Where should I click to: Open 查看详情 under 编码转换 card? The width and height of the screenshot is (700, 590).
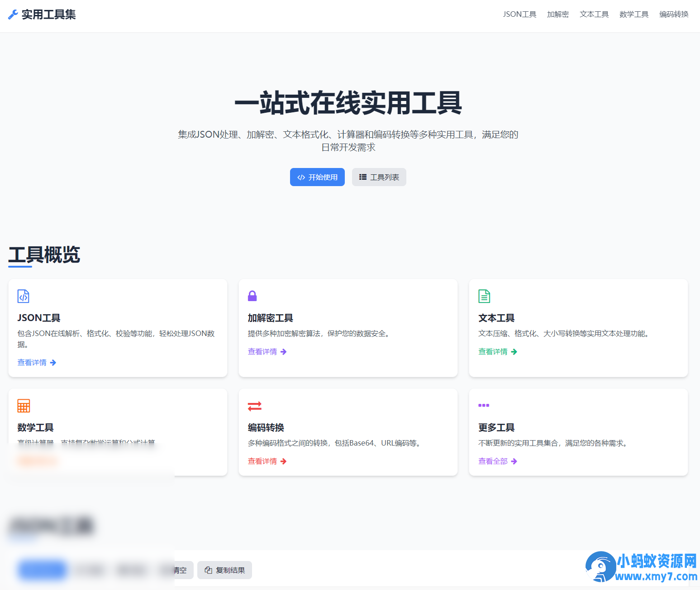[x=262, y=461]
